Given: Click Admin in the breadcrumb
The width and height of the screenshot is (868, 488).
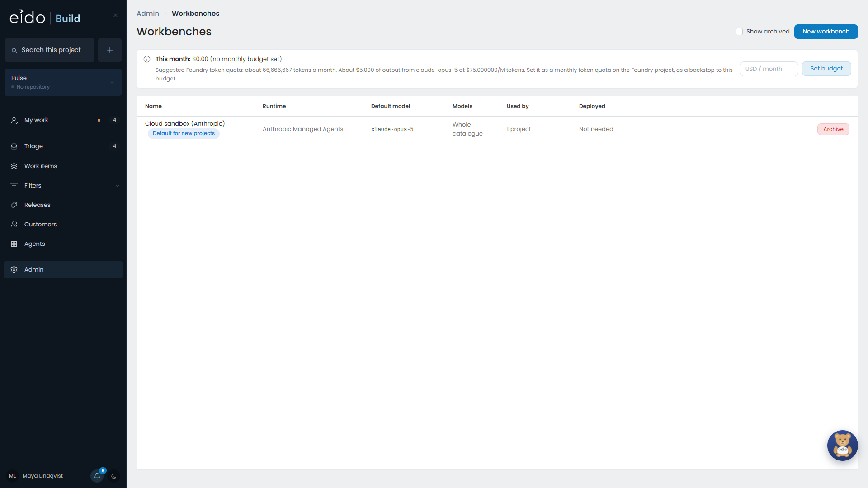Looking at the screenshot, I should [148, 14].
